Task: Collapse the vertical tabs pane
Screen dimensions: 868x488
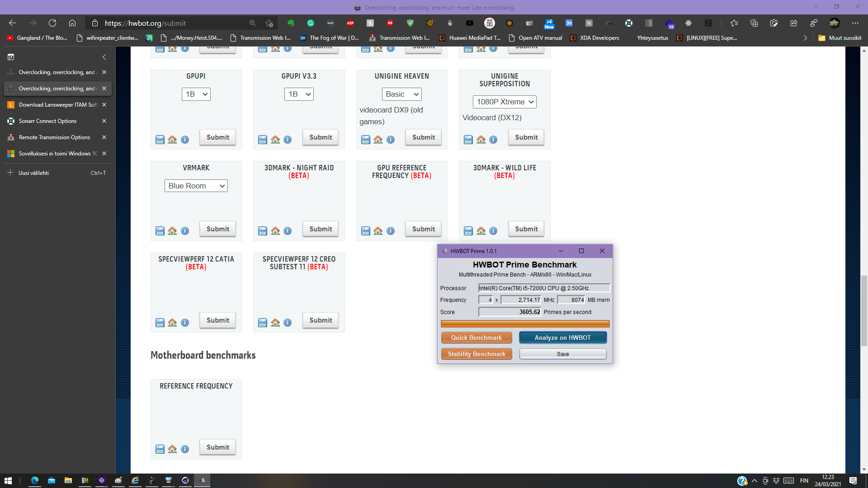Action: coord(104,57)
